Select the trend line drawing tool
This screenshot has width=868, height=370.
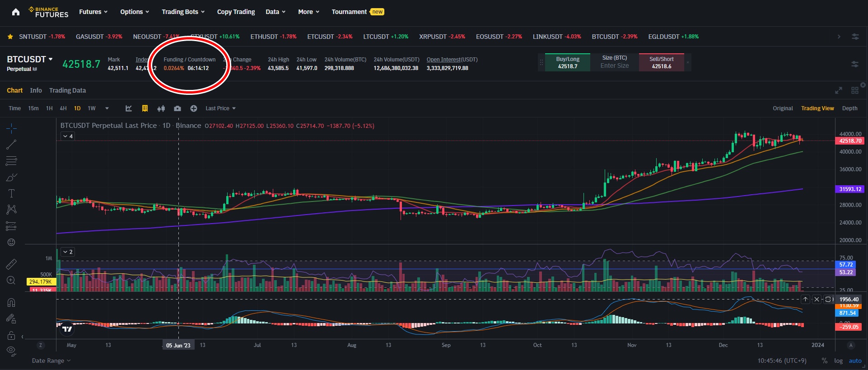pos(11,145)
